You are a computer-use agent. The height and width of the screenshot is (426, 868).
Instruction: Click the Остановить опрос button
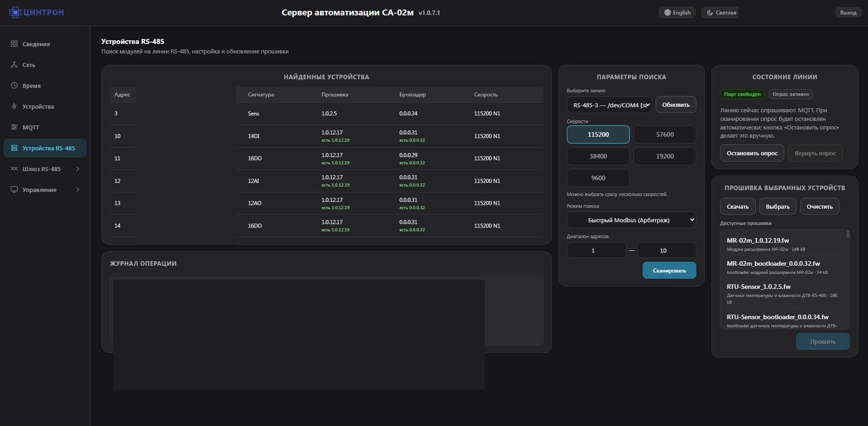(752, 153)
